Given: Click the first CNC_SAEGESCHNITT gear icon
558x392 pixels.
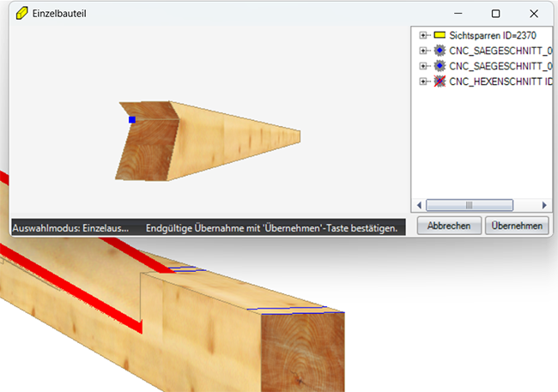Looking at the screenshot, I should 440,51.
